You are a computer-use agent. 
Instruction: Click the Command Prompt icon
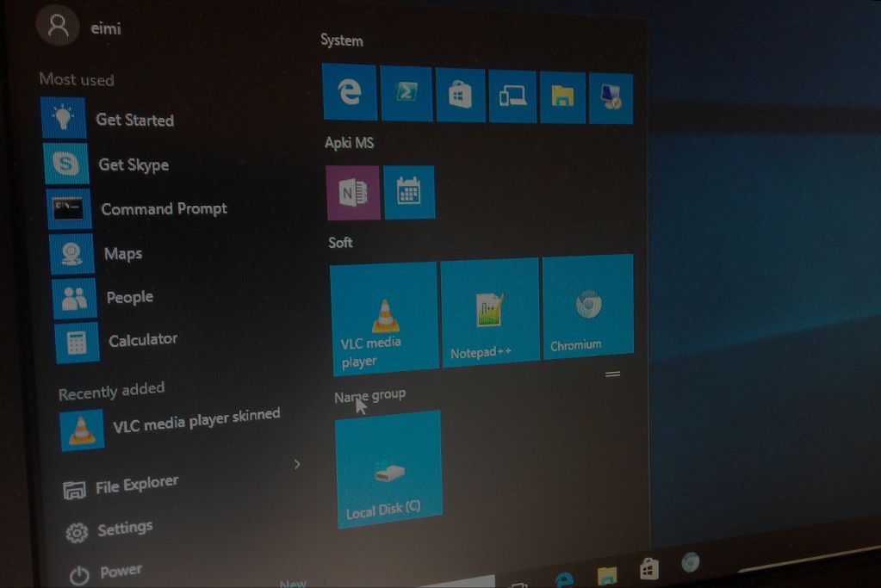[x=69, y=209]
